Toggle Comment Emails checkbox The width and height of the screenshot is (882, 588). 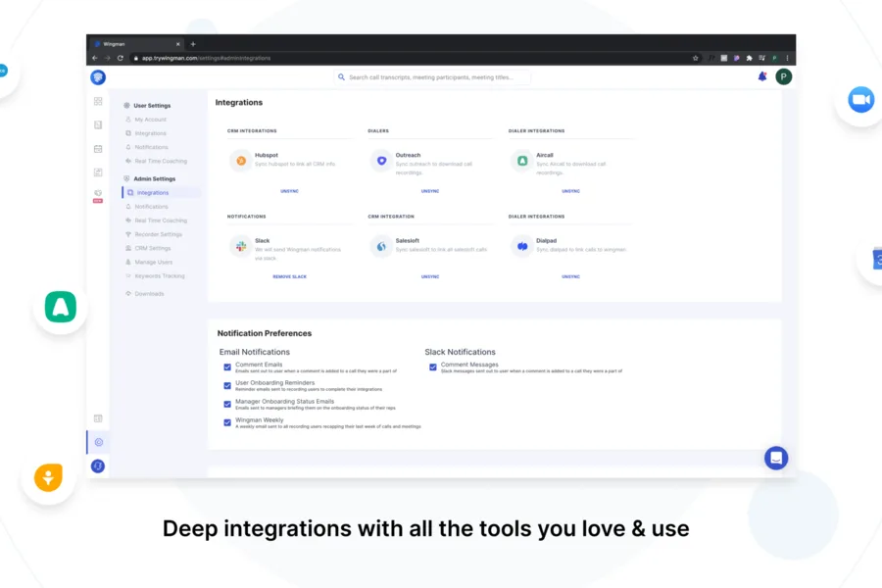point(227,367)
